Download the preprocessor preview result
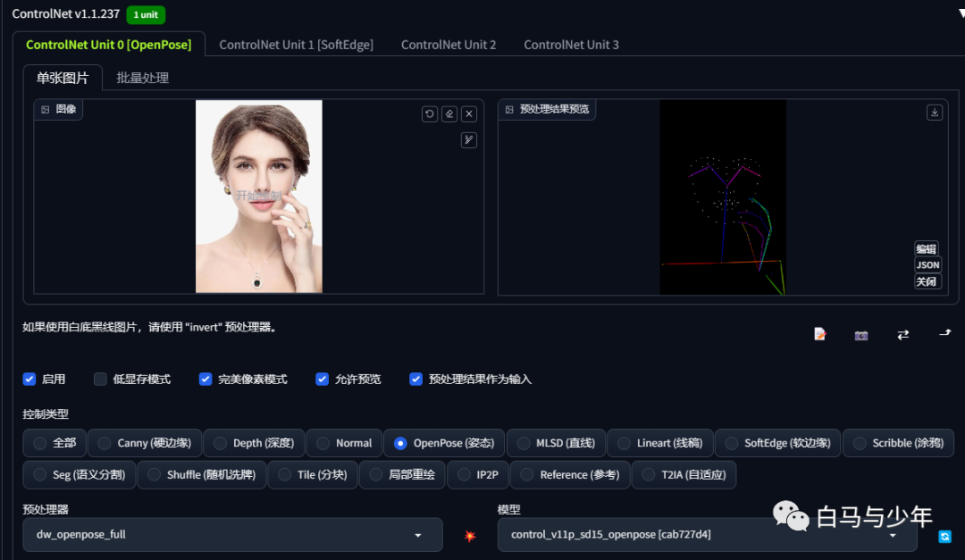 pos(935,113)
